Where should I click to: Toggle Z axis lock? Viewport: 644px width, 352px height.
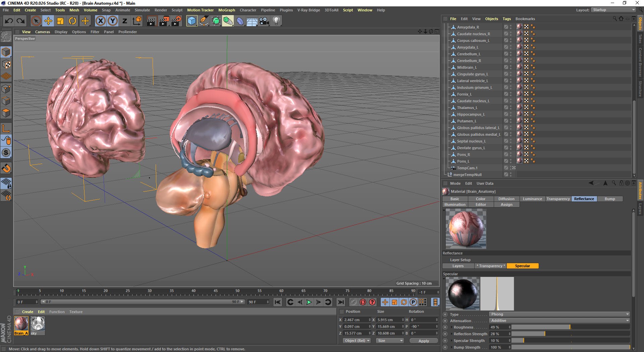[125, 21]
